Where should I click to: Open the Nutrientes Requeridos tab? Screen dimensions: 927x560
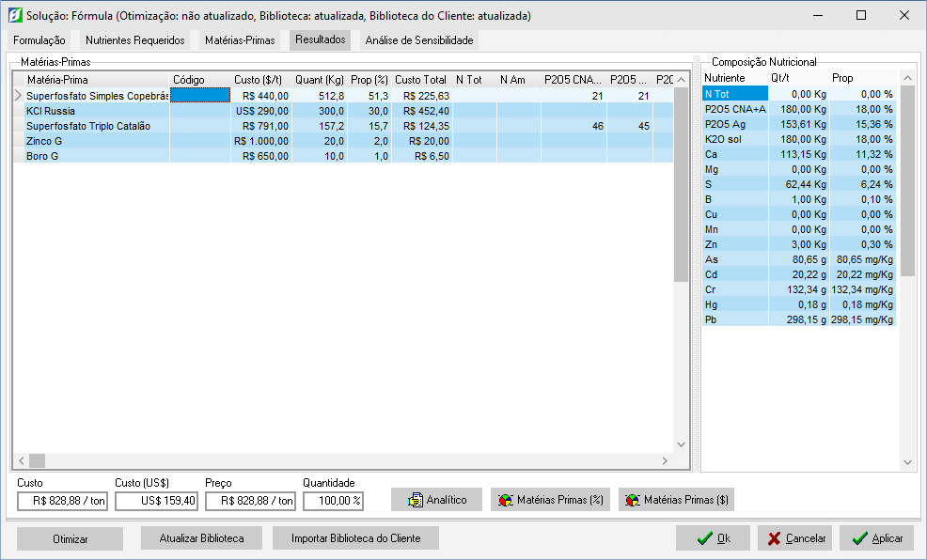(134, 40)
